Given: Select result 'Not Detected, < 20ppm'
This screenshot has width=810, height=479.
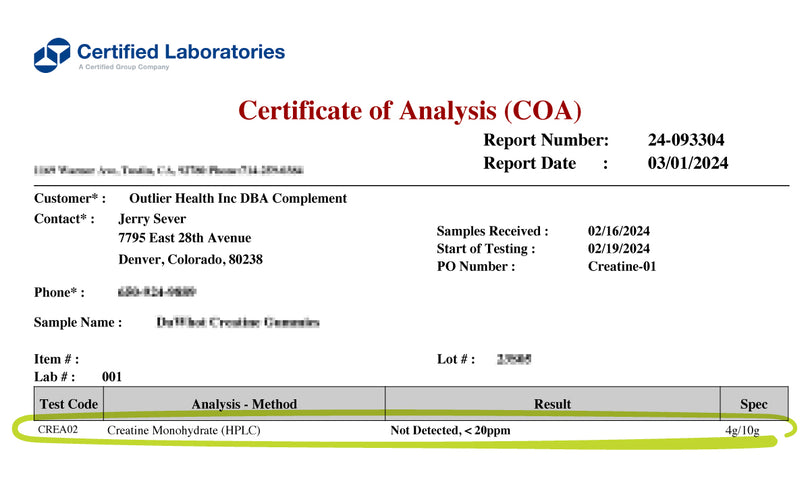Looking at the screenshot, I should (450, 430).
